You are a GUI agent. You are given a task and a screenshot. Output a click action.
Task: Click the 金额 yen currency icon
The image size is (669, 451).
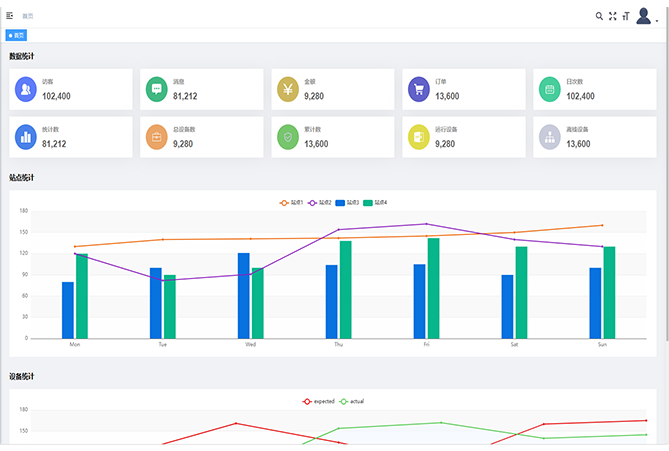[288, 89]
